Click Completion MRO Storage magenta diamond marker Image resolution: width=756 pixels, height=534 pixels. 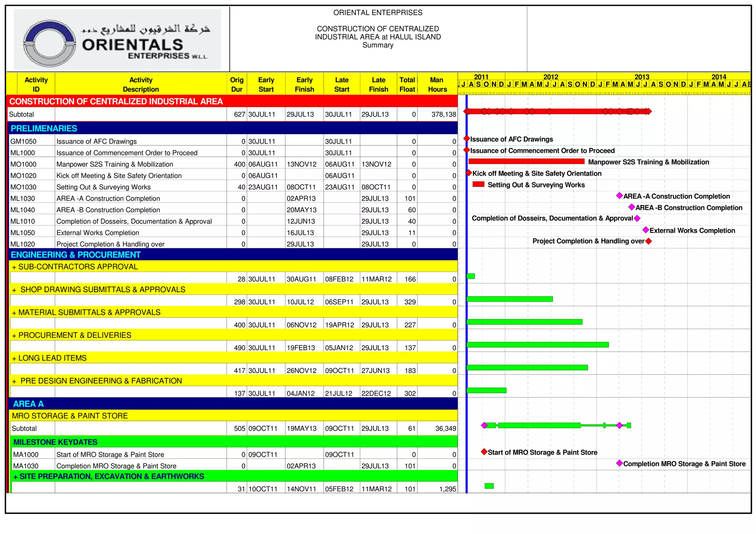[619, 463]
